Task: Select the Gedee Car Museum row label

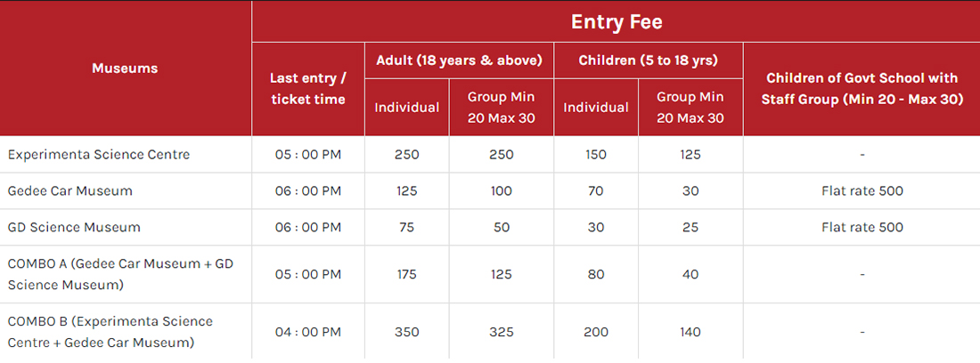Action: click(70, 191)
